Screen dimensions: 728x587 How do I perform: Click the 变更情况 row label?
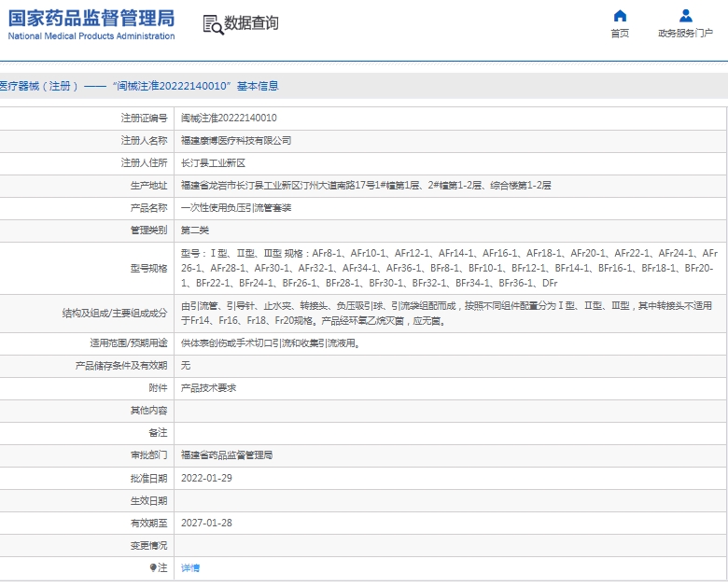(x=148, y=545)
